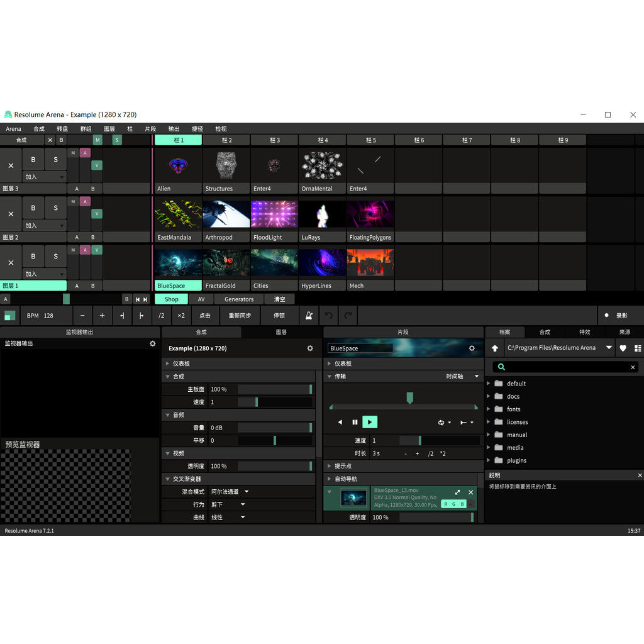Open monitor output settings gear
Screen dimensions: 644x644
[152, 343]
